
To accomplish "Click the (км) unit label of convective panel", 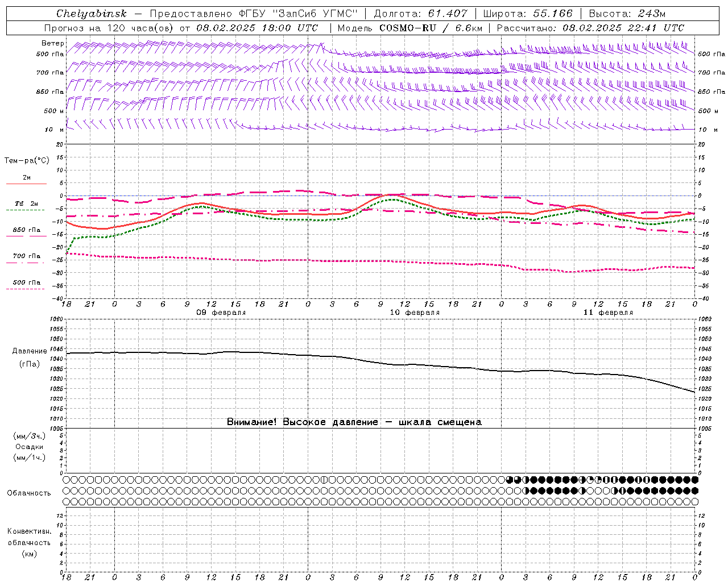I will point(30,554).
